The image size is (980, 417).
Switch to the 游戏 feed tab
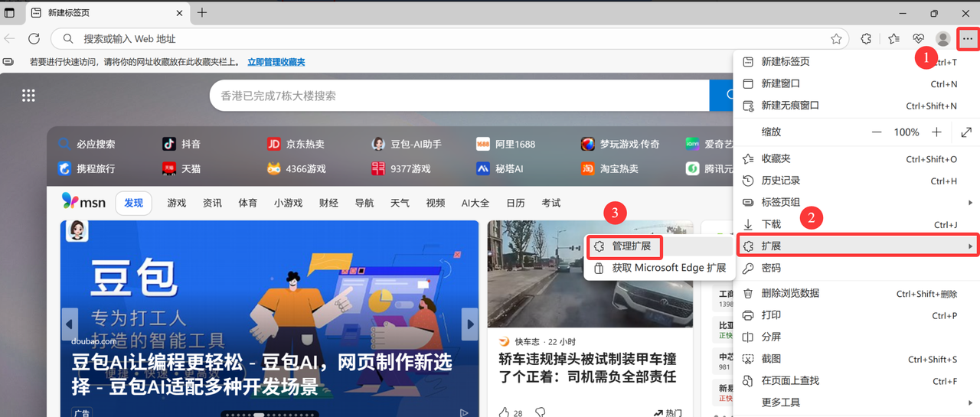(177, 203)
